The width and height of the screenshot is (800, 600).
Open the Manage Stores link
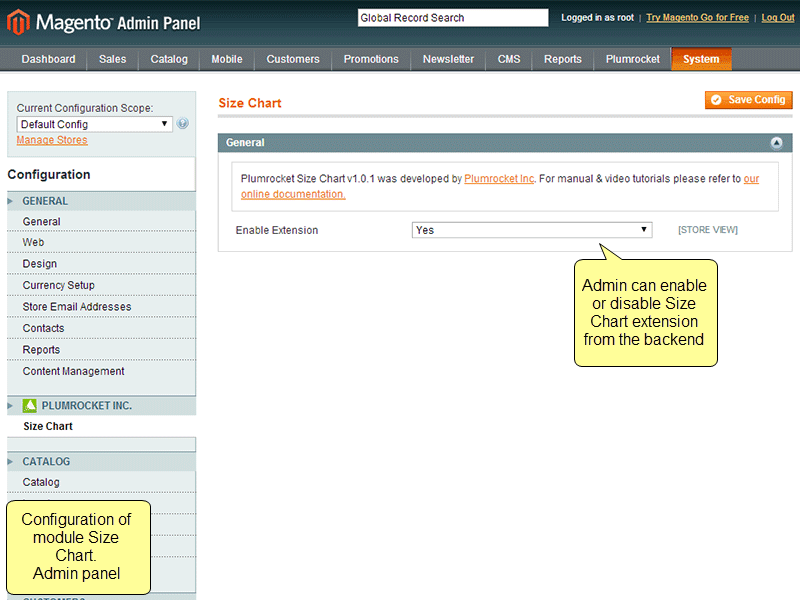[51, 140]
